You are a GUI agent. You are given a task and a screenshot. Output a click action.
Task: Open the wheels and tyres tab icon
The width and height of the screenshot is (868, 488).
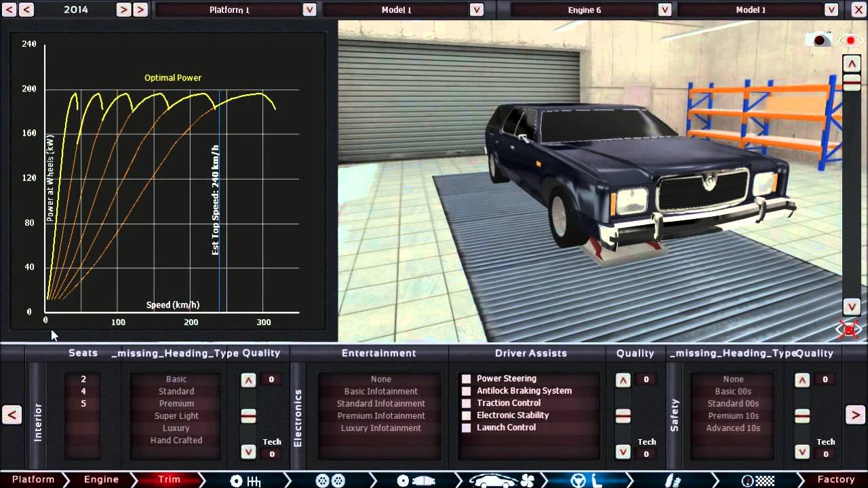coord(330,481)
